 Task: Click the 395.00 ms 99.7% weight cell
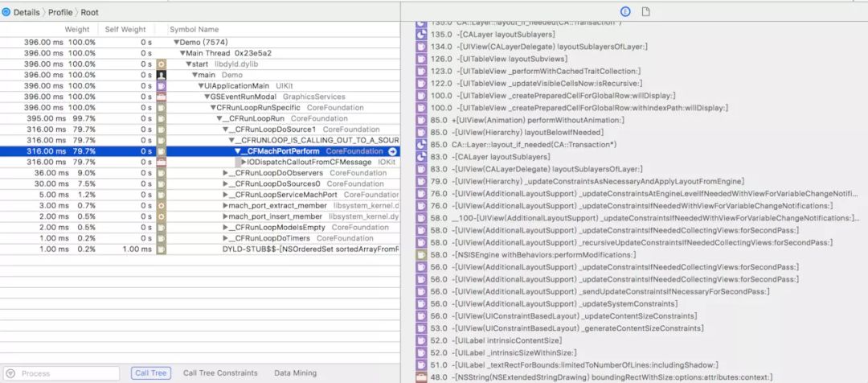click(61, 118)
